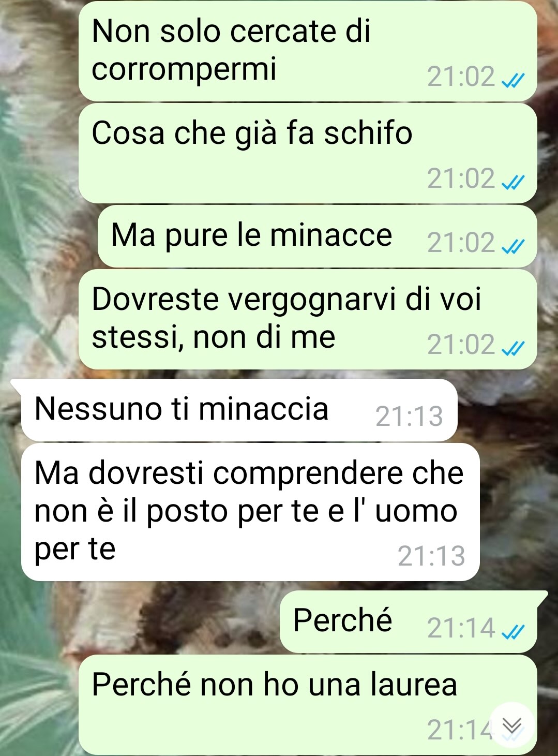Viewport: 558px width, 756px height.
Task: Select 'Ma dovresti comprendere che' received message
Action: [250, 512]
